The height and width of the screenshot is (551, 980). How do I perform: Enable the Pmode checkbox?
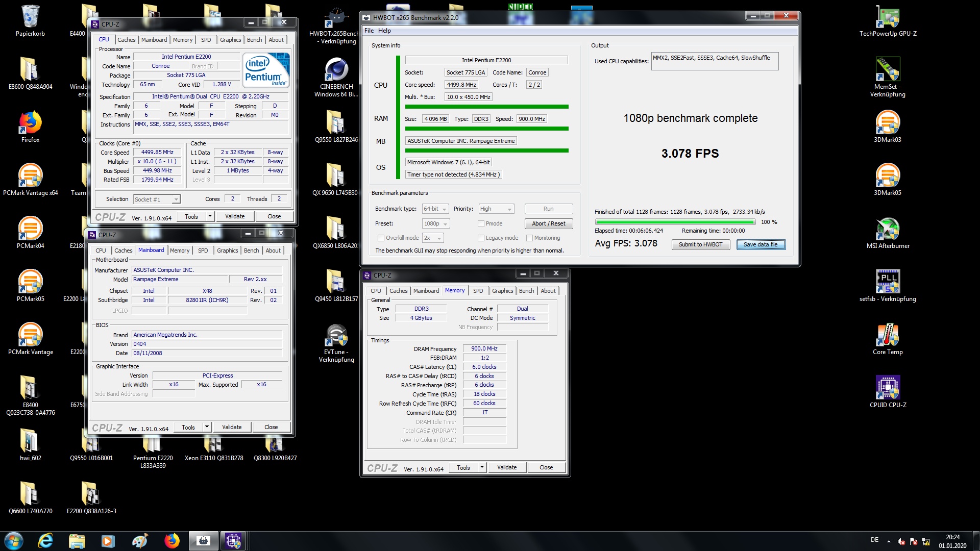point(481,223)
